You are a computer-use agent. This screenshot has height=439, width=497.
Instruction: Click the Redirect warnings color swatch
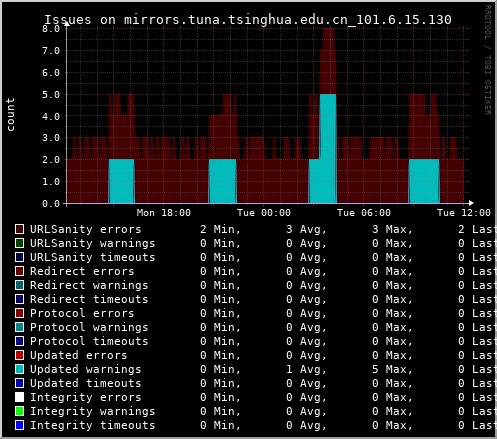19,285
